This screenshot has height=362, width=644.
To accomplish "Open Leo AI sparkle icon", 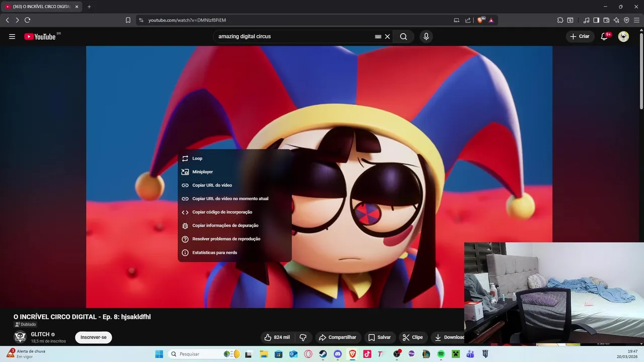I will 616,20.
